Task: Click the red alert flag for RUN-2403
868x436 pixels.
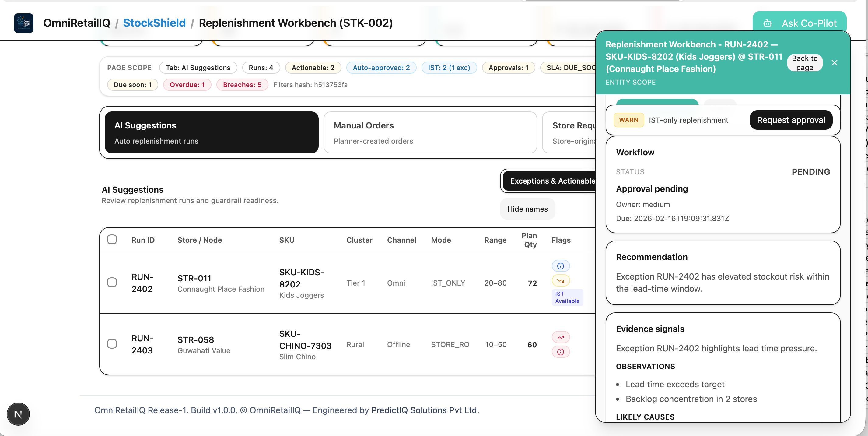Action: (561, 352)
